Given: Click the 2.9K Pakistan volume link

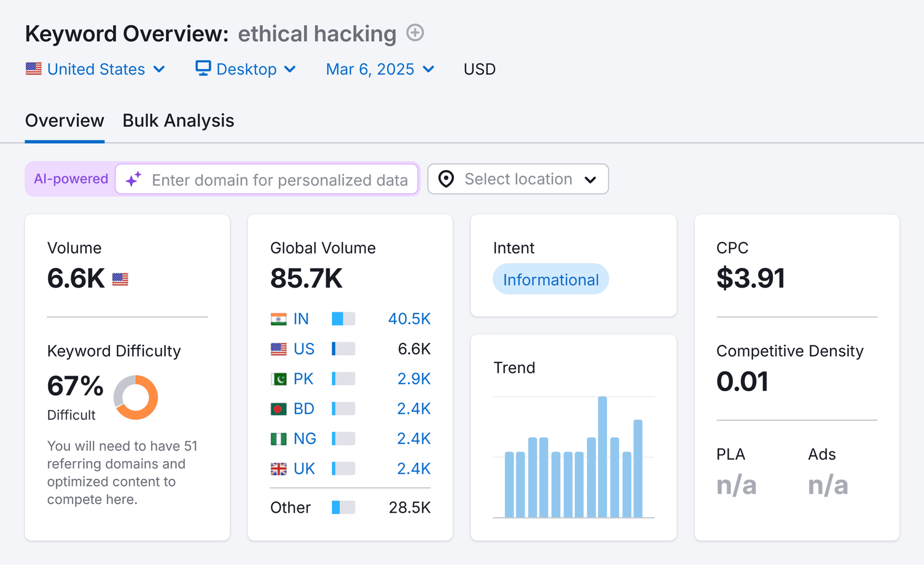Looking at the screenshot, I should (x=414, y=379).
